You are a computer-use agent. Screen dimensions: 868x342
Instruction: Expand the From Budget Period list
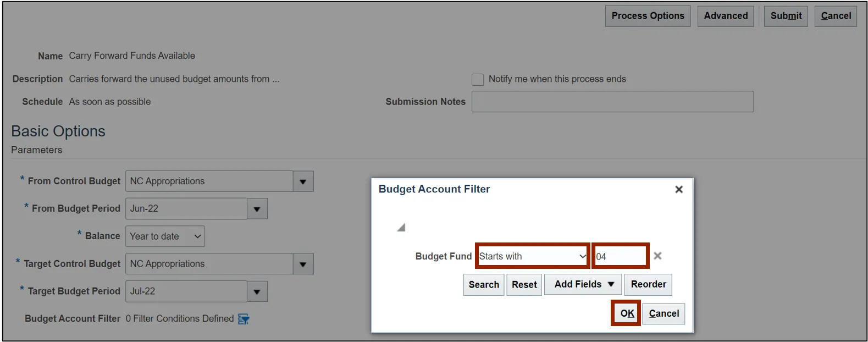click(257, 209)
